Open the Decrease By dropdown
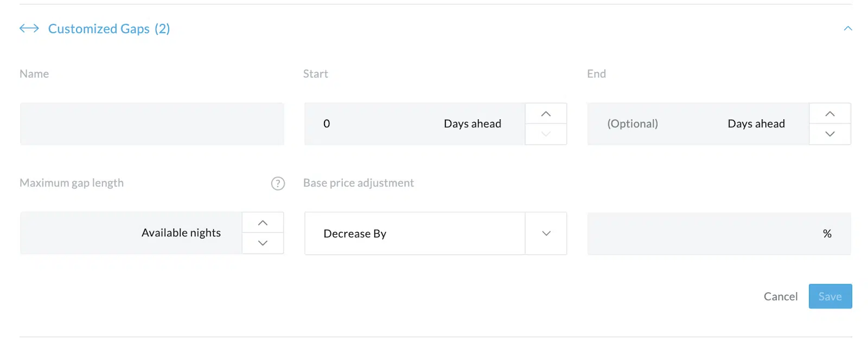This screenshot has width=868, height=342. coord(414,234)
